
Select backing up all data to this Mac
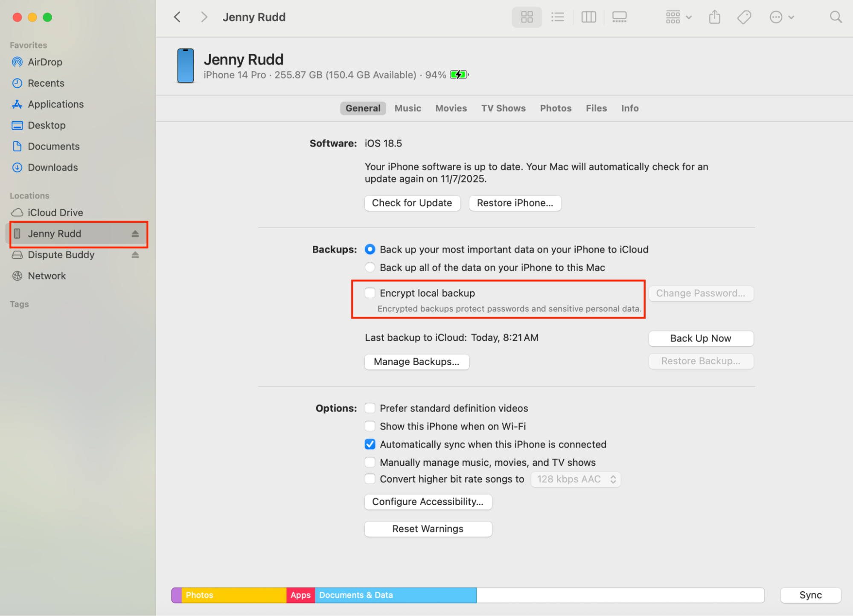pos(370,267)
